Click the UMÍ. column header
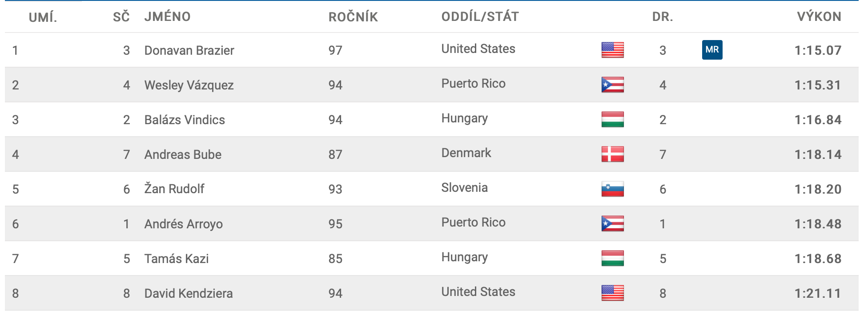 click(x=43, y=17)
